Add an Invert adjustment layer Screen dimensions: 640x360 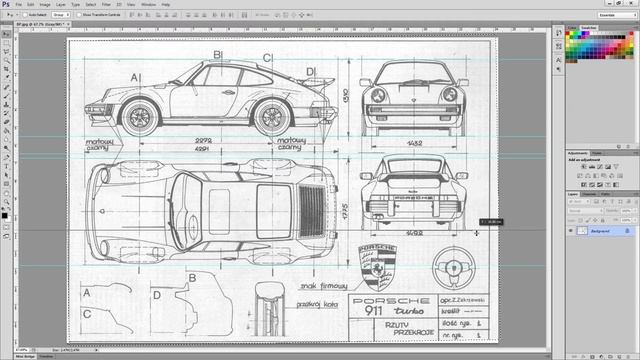[584, 185]
